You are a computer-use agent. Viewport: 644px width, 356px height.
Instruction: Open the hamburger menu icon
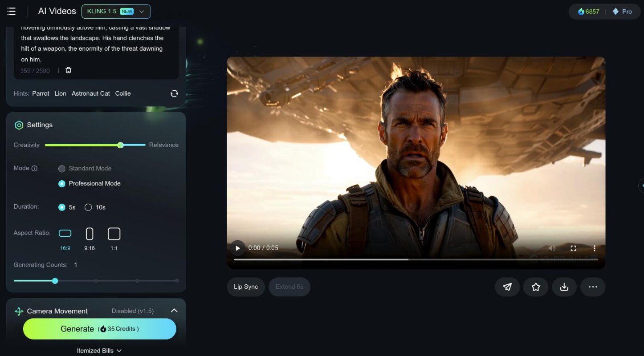pos(12,12)
